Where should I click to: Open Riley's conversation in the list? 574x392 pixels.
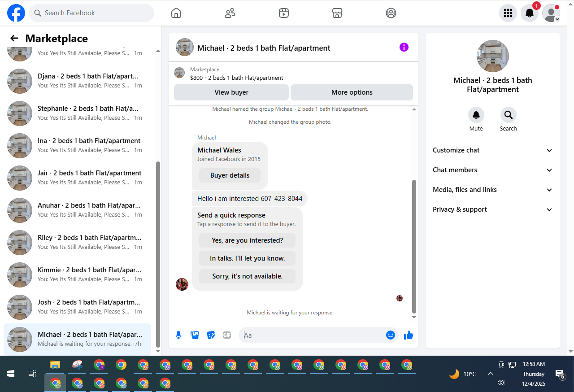(x=77, y=243)
